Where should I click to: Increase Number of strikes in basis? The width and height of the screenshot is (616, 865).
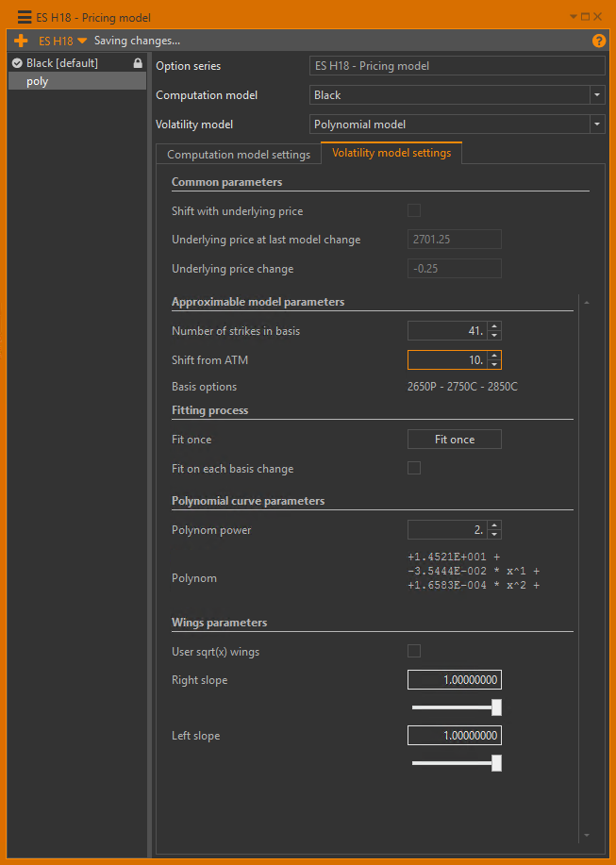[494, 326]
